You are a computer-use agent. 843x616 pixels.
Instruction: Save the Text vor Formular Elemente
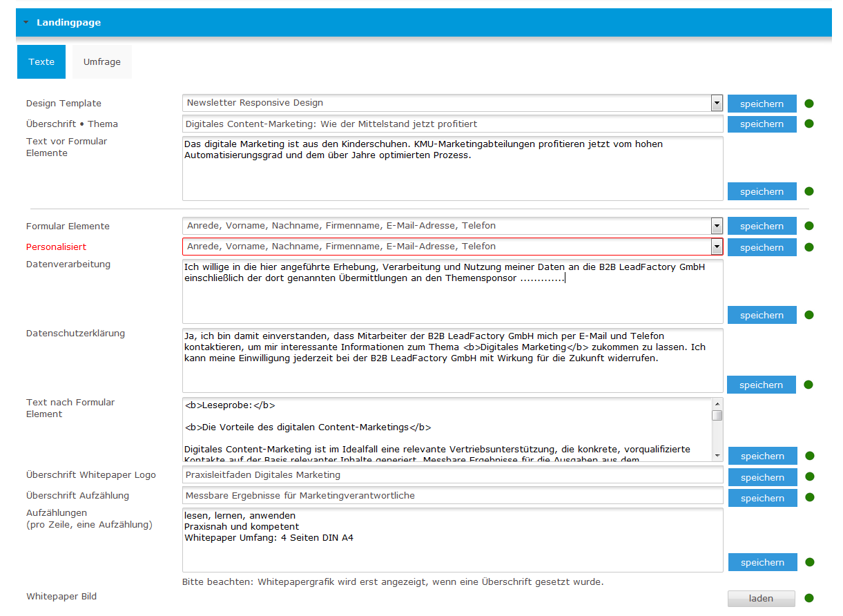pyautogui.click(x=762, y=191)
